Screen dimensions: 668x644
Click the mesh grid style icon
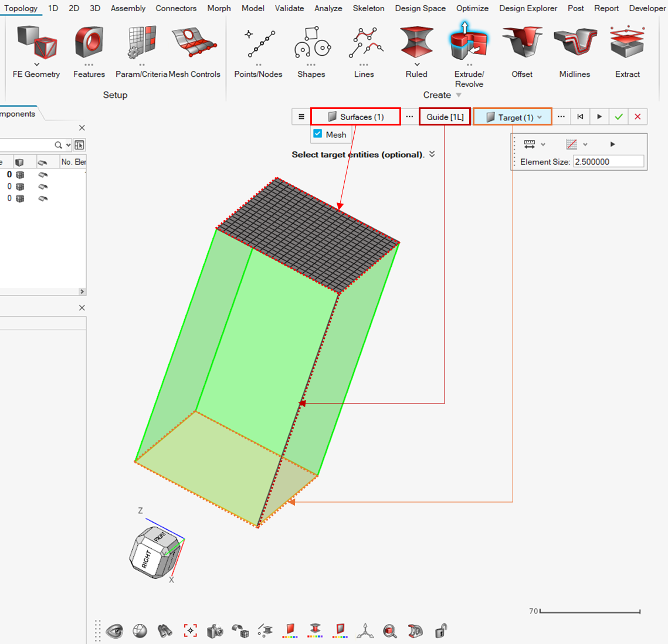click(x=571, y=144)
